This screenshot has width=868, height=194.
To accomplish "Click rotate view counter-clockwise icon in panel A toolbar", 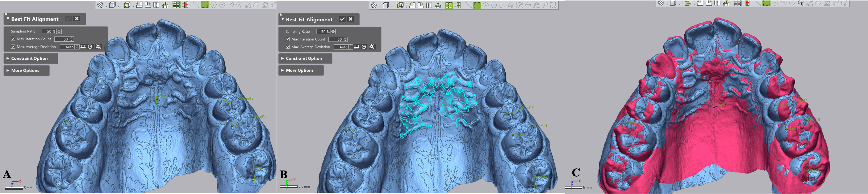I will click(x=139, y=5).
